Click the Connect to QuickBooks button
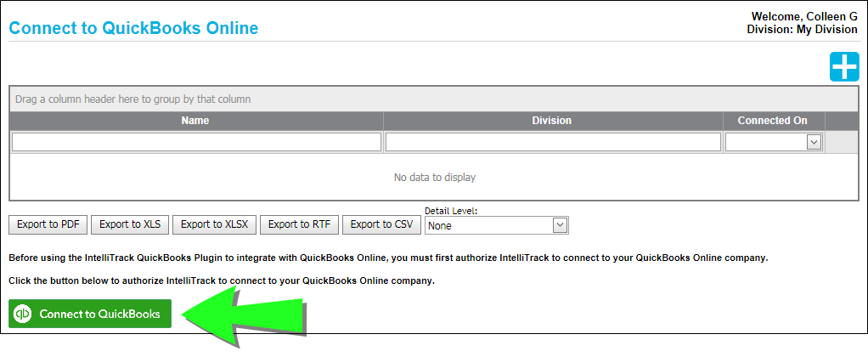 90,314
